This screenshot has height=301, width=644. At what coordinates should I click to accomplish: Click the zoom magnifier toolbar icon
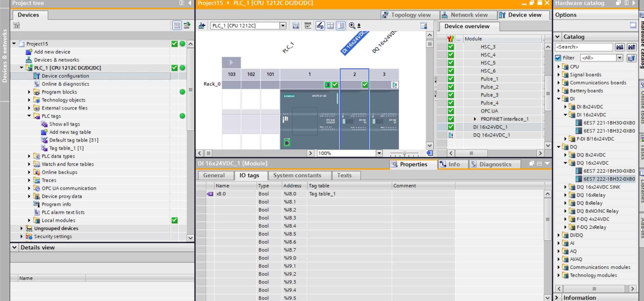click(x=352, y=25)
